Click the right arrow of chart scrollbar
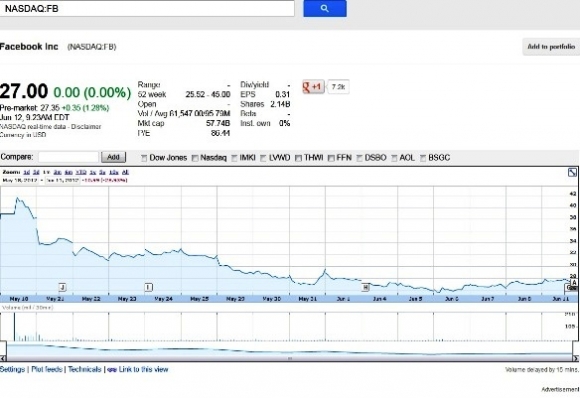 pyautogui.click(x=576, y=358)
